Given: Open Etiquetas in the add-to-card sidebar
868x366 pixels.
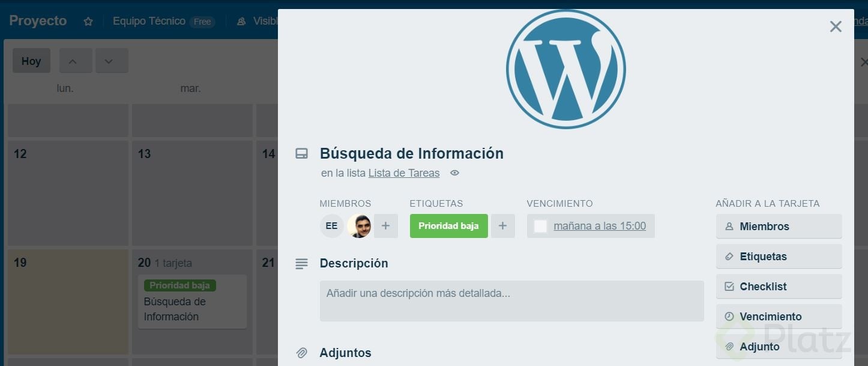Looking at the screenshot, I should (x=779, y=257).
